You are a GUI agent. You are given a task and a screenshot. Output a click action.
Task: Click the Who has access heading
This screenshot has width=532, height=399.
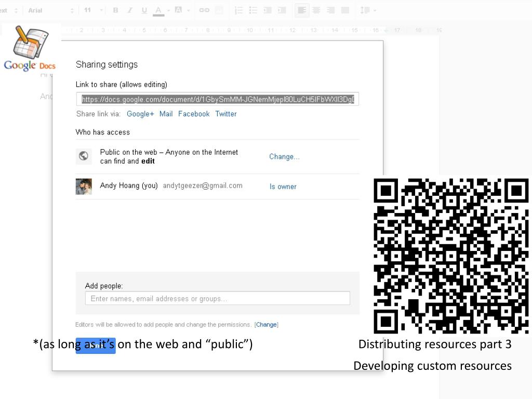[103, 132]
